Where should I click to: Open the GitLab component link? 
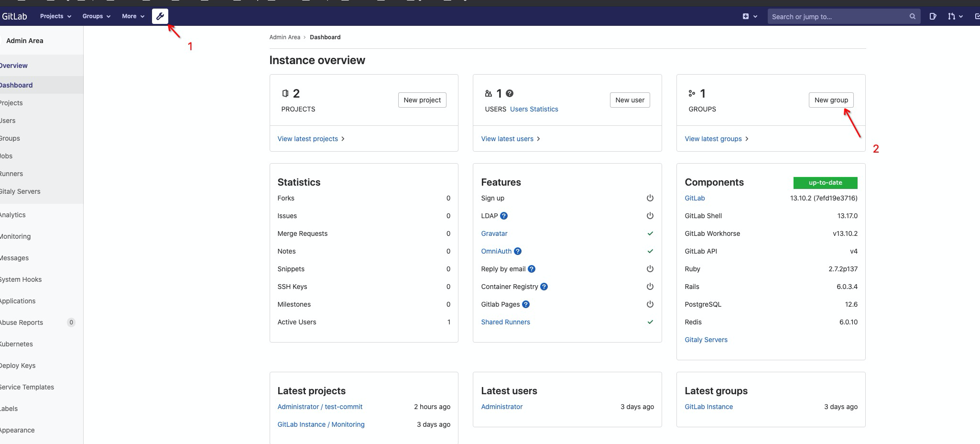[695, 198]
